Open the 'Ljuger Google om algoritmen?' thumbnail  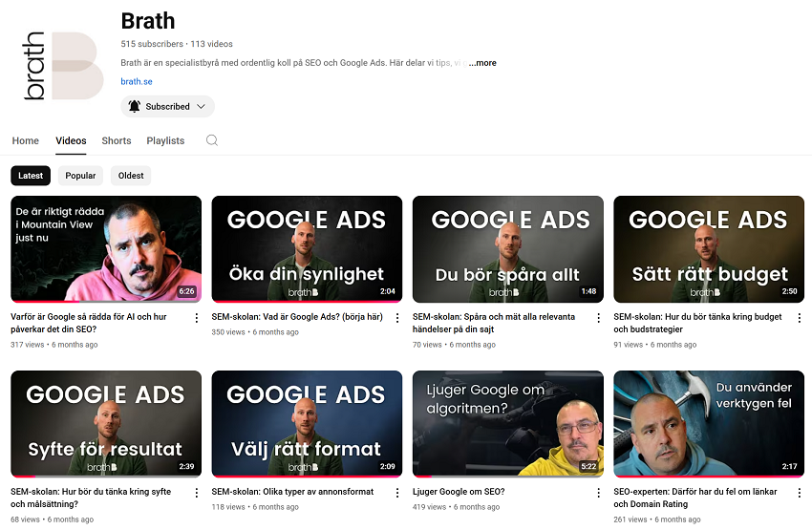(508, 424)
